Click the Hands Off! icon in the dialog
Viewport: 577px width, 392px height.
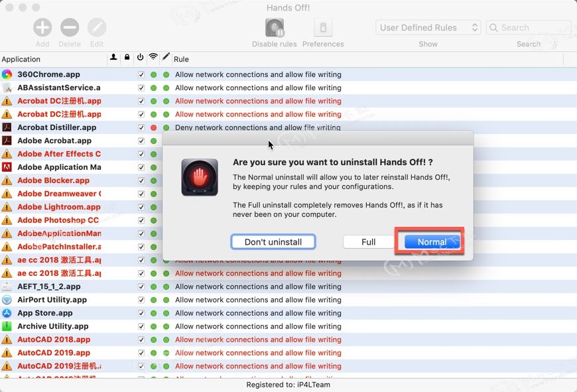pos(200,177)
